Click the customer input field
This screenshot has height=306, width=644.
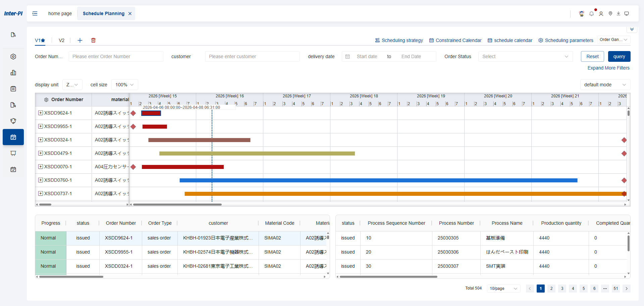pos(253,56)
